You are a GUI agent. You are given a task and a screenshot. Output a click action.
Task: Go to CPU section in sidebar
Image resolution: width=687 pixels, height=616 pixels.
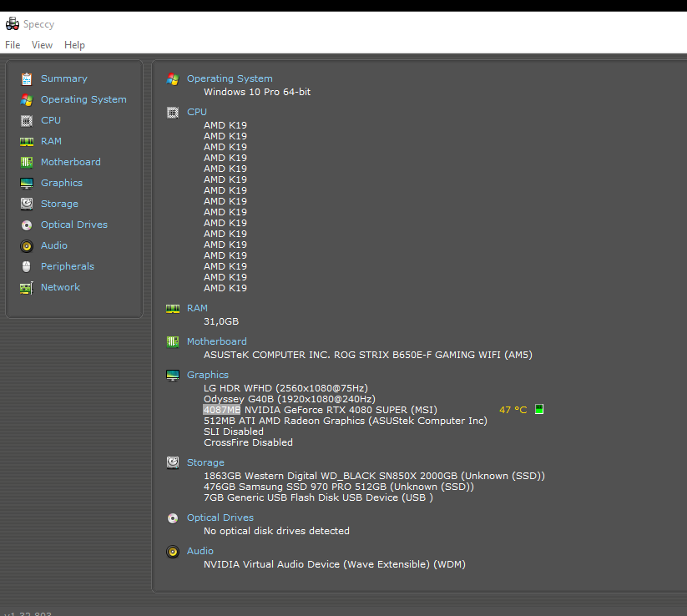point(51,120)
